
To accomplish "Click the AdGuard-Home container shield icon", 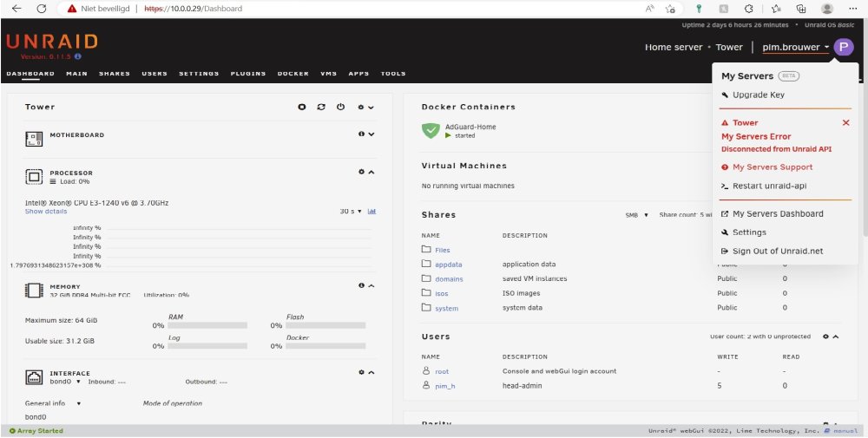I will tap(431, 130).
